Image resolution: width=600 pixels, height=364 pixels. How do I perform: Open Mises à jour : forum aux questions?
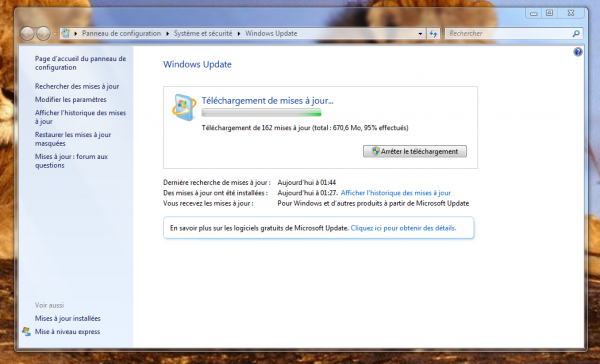pyautogui.click(x=72, y=161)
